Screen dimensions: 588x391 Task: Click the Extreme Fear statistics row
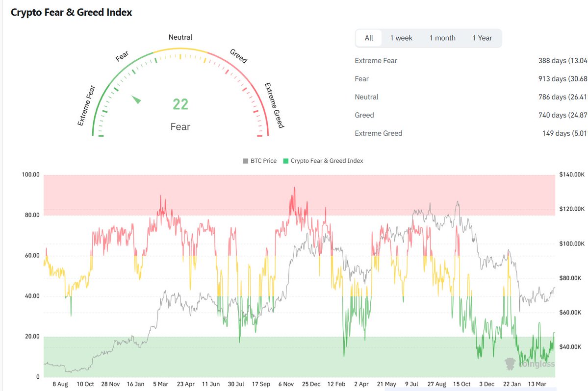(376, 61)
